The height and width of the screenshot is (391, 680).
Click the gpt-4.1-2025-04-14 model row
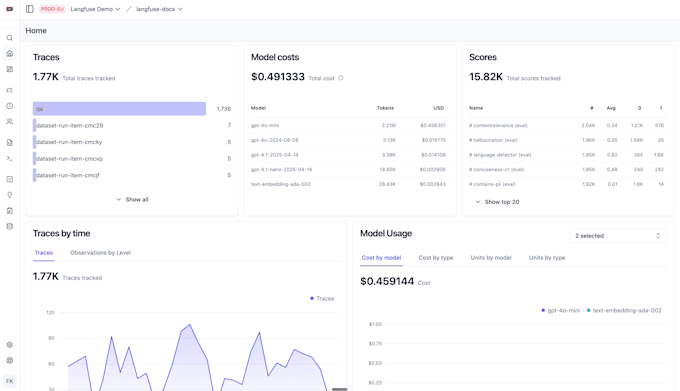[350, 155]
